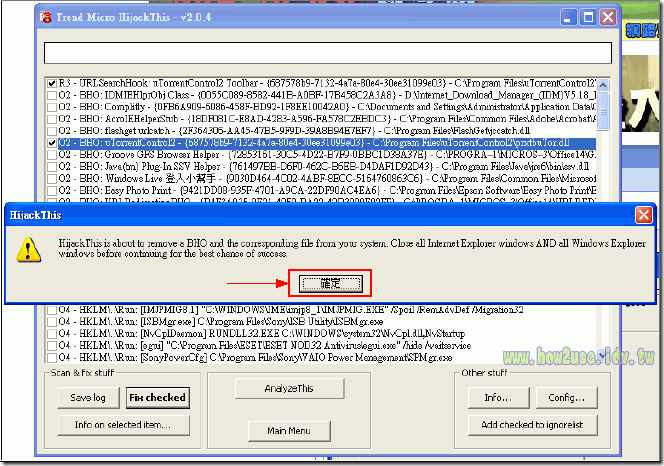Click the 確定 confirmation button in the dialog
This screenshot has height=466, width=664.
pyautogui.click(x=330, y=284)
